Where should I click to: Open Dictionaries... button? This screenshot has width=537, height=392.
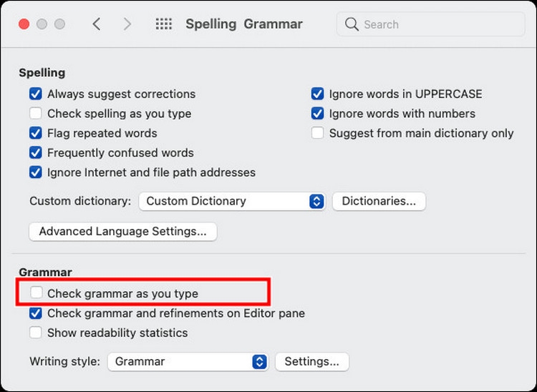coord(379,201)
